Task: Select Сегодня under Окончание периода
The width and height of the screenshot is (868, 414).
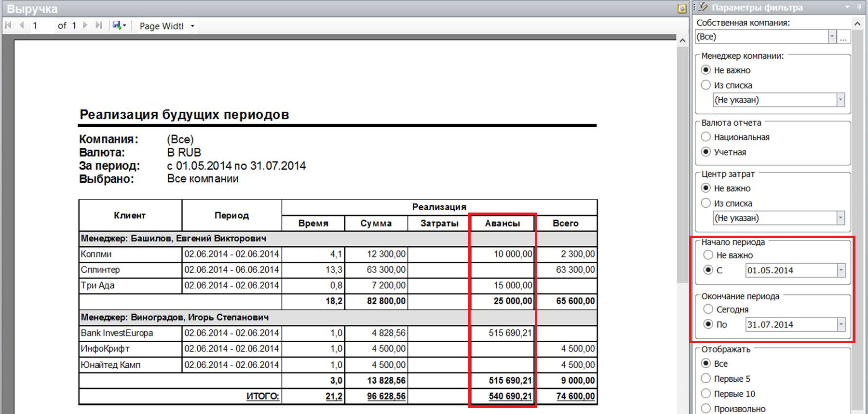Action: [708, 309]
